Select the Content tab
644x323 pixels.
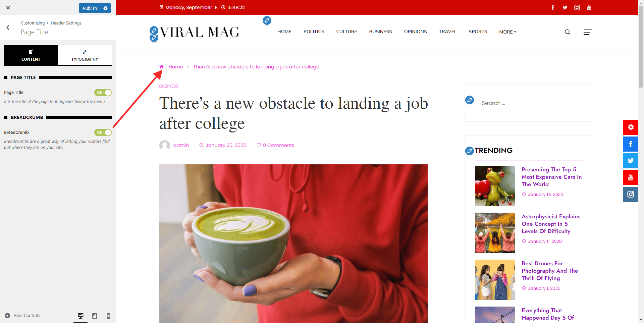pyautogui.click(x=31, y=55)
